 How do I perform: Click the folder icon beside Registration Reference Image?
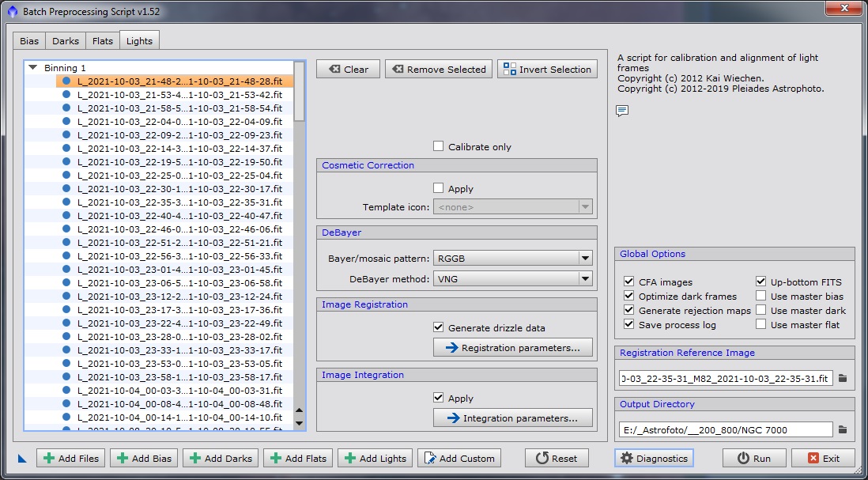843,379
